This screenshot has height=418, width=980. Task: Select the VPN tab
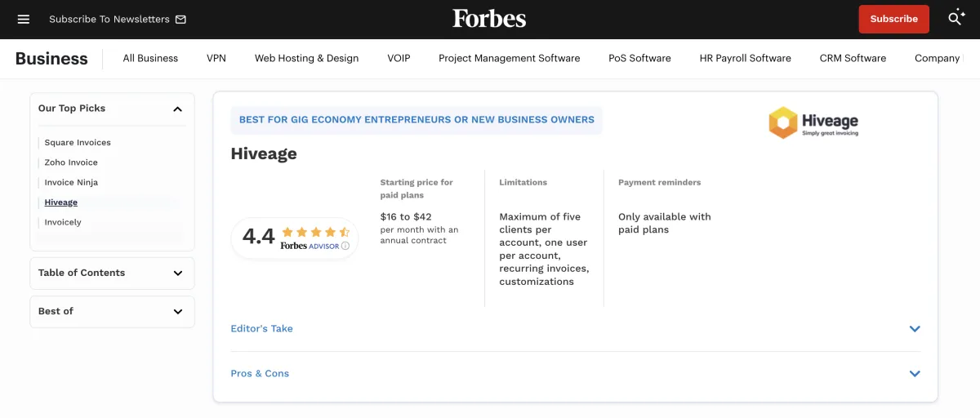(x=216, y=58)
